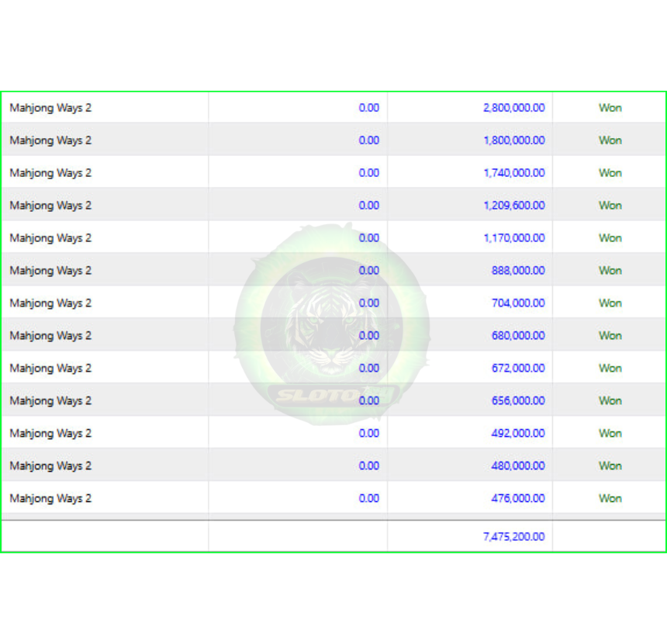This screenshot has width=667, height=644.
Task: Select the 476,000.00 win amount
Action: 518,498
